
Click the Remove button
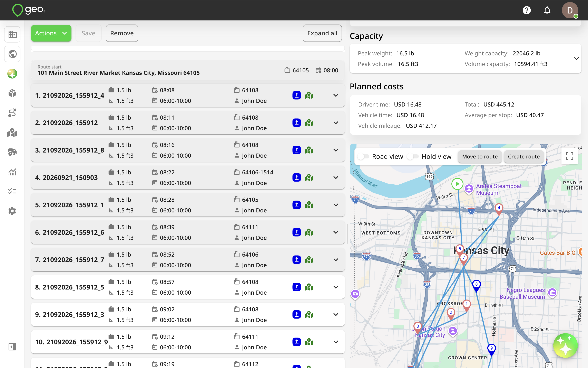pyautogui.click(x=122, y=33)
